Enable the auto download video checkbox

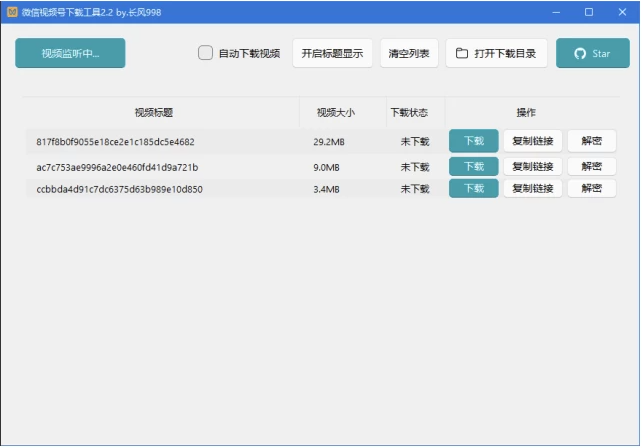(205, 53)
